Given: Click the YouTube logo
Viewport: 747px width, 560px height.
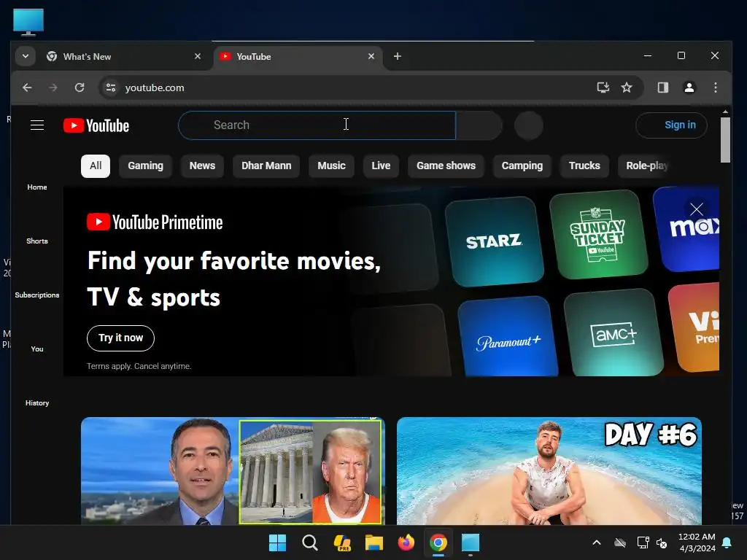Looking at the screenshot, I should [96, 125].
